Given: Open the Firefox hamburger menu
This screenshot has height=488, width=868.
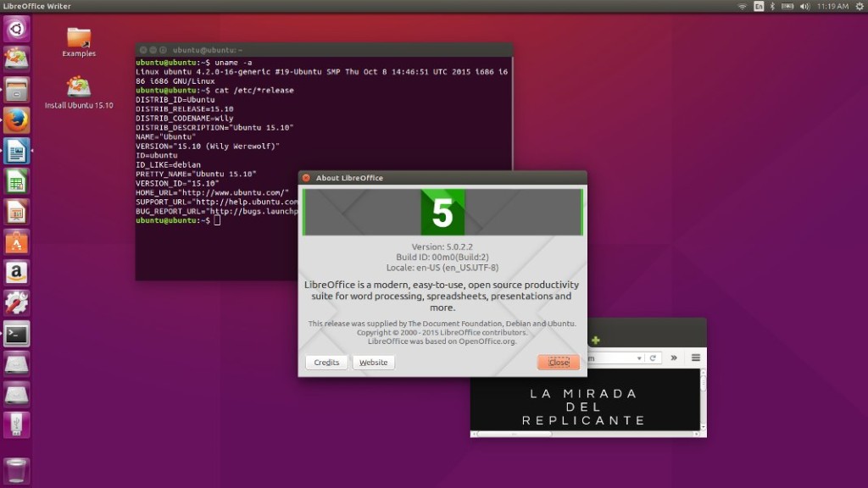Looking at the screenshot, I should pos(696,358).
